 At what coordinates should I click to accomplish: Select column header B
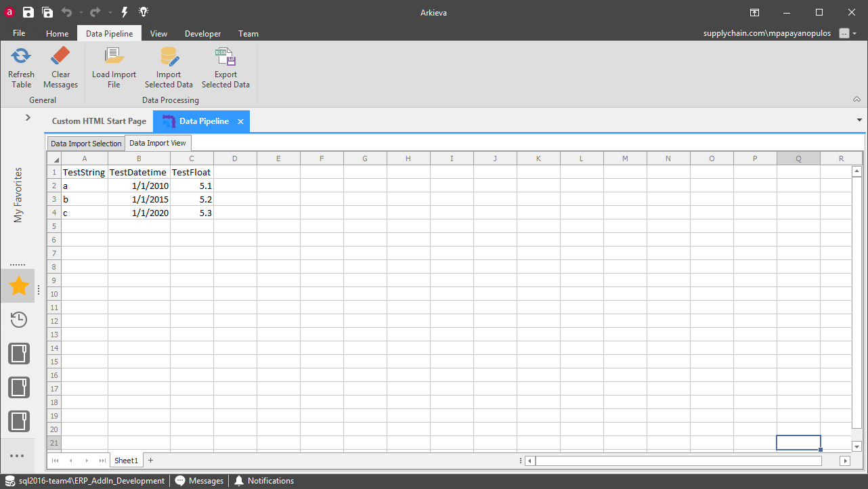point(139,158)
